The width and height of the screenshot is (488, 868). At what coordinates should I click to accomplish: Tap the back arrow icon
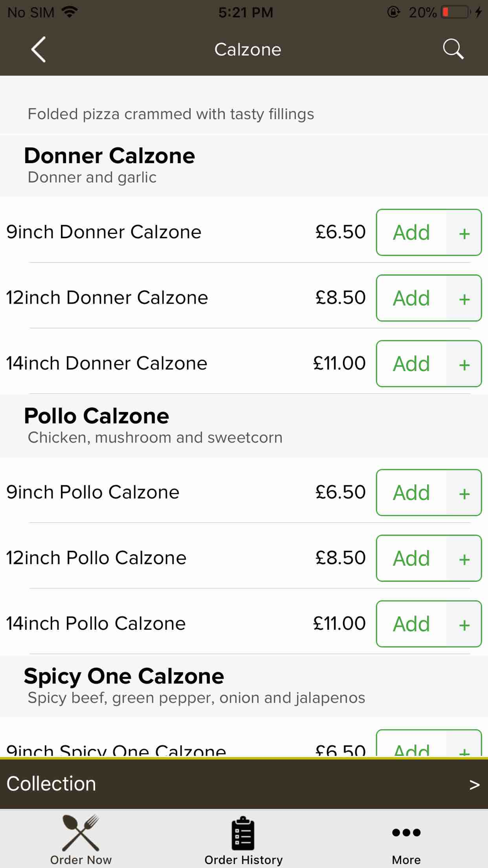click(39, 49)
